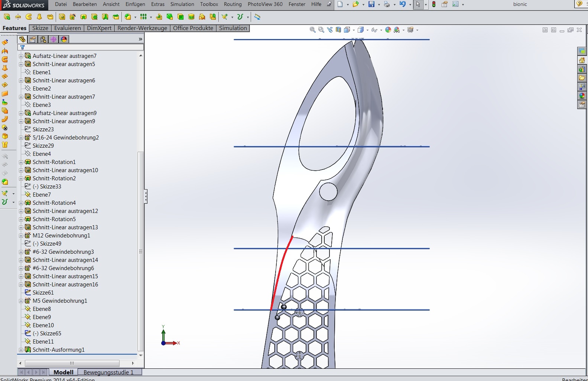
Task: Click the Rebuild traffic light icon
Action: pos(434,4)
